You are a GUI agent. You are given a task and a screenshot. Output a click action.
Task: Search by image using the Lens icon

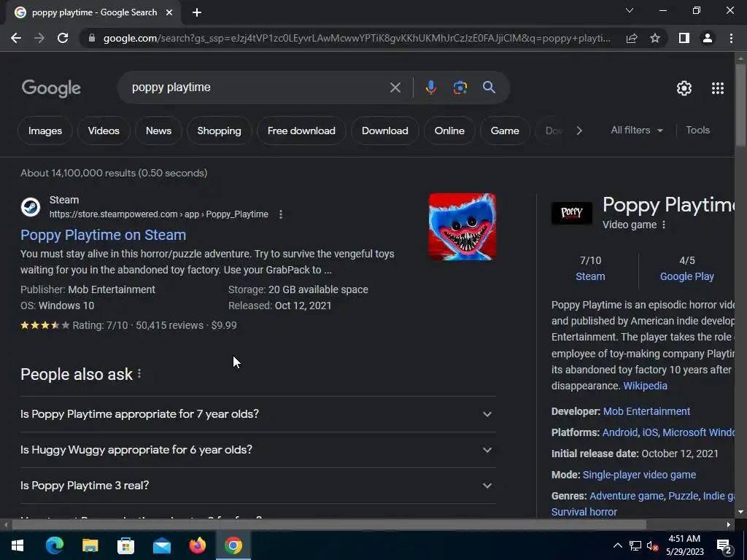pyautogui.click(x=460, y=87)
